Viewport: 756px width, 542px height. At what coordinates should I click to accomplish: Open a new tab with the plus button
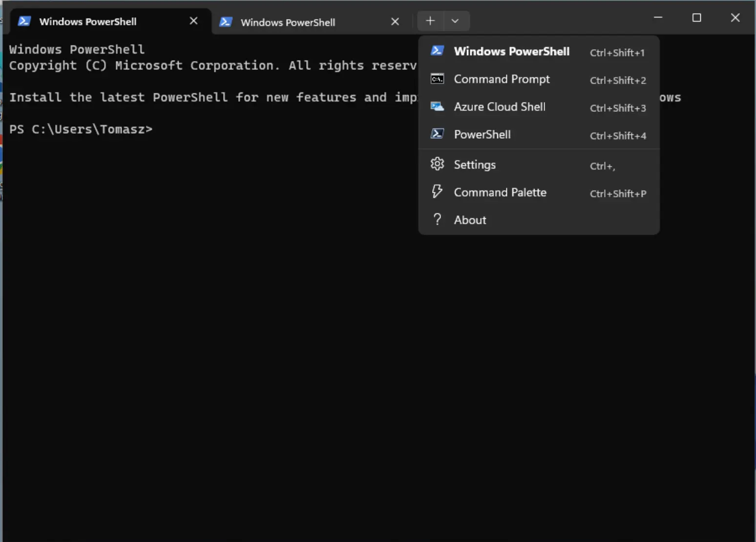pos(430,21)
